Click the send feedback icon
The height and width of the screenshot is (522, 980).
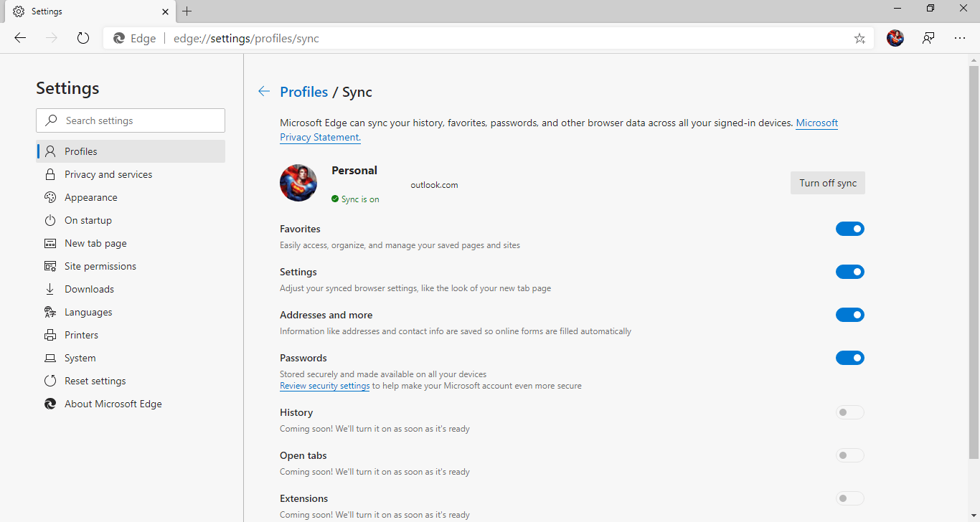click(928, 38)
